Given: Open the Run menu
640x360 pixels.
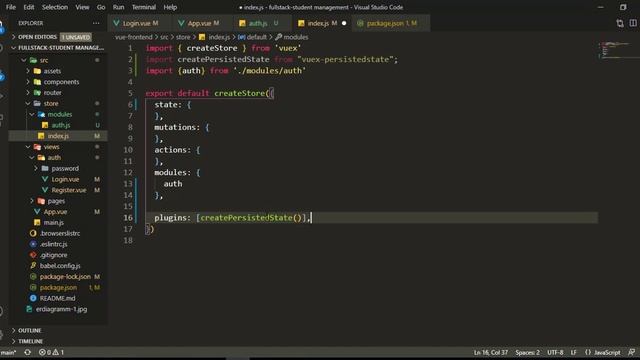Looking at the screenshot, I should click(118, 7).
